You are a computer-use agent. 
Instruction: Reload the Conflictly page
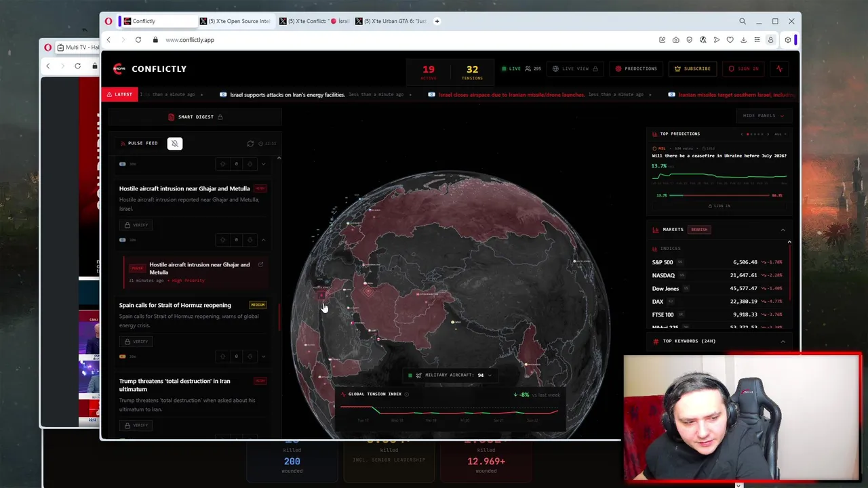(x=138, y=40)
